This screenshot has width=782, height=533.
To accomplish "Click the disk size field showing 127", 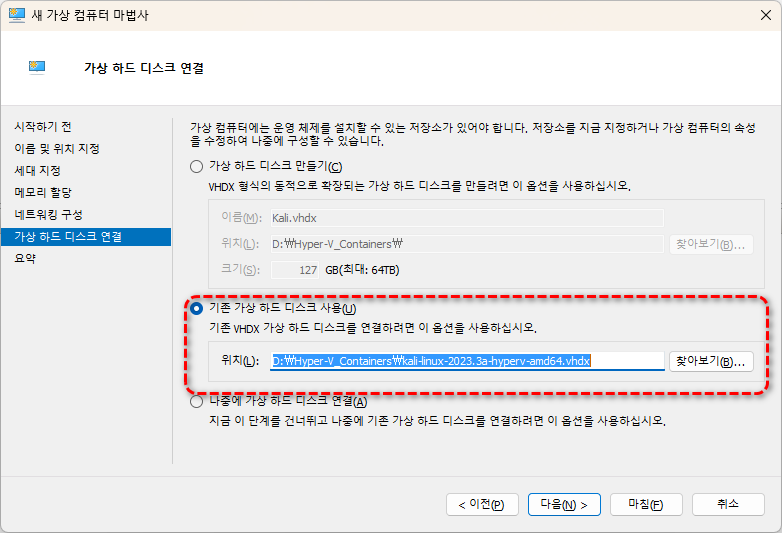I will [x=295, y=270].
